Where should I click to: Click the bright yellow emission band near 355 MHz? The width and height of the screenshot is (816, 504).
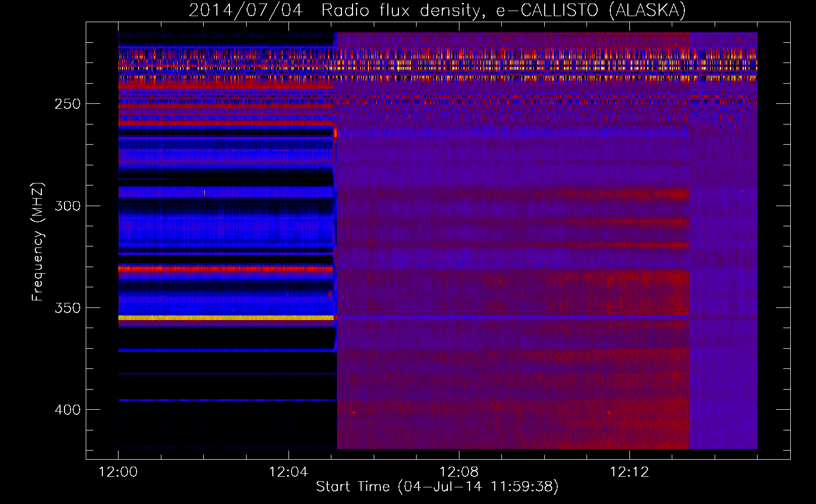click(x=226, y=318)
